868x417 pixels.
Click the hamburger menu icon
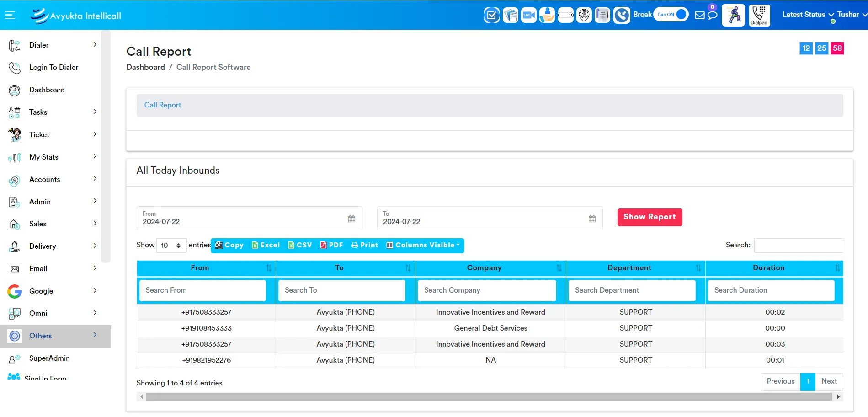click(x=10, y=15)
